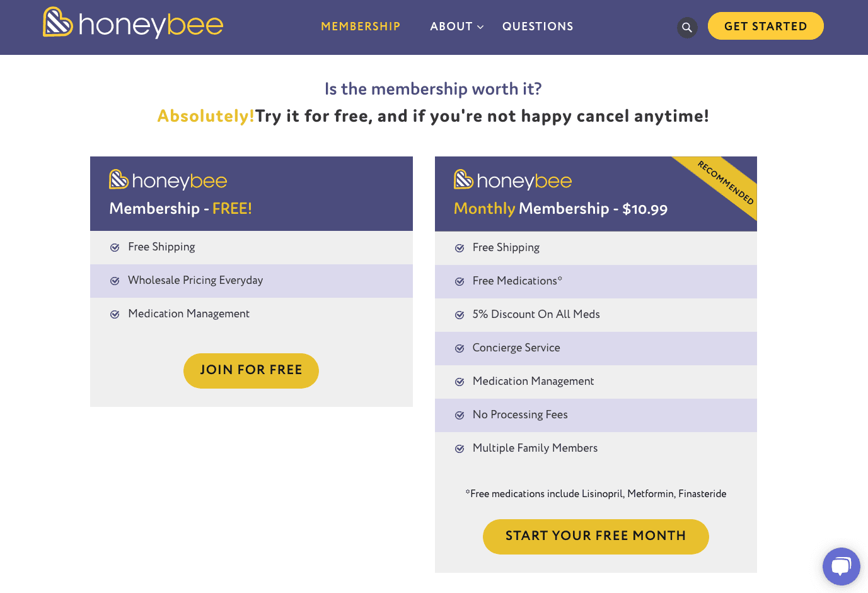Click the 5% Discount On All Meds row

(536, 314)
